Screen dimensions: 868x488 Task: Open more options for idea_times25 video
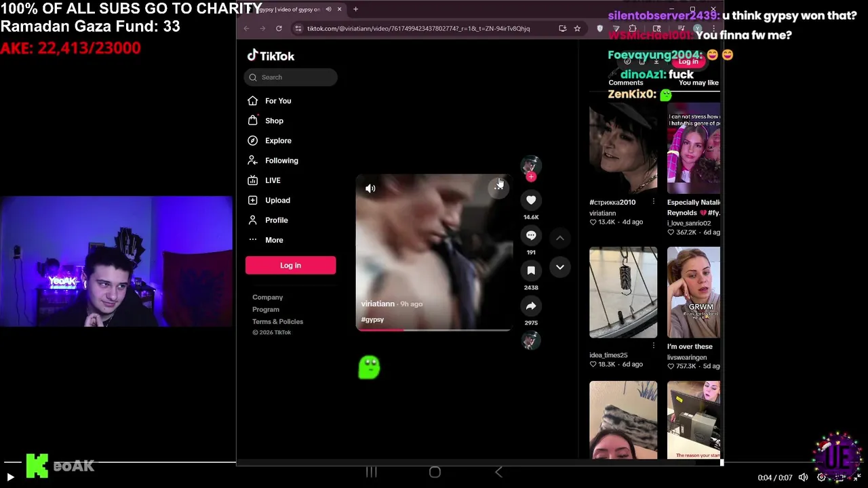pyautogui.click(x=654, y=346)
